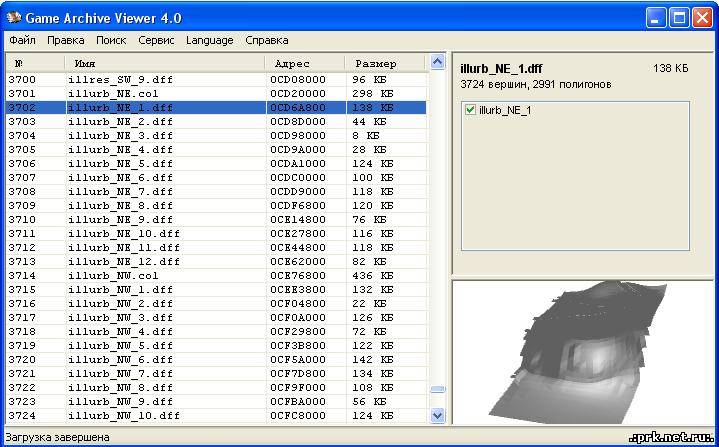The height and width of the screenshot is (447, 719).
Task: Click the 138 КБ size in info panel
Action: click(670, 68)
